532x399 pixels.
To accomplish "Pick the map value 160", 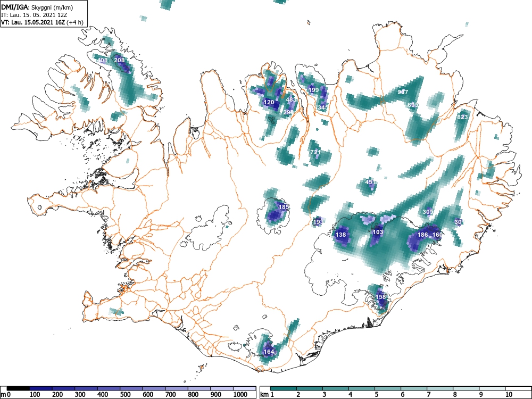I will (437, 235).
